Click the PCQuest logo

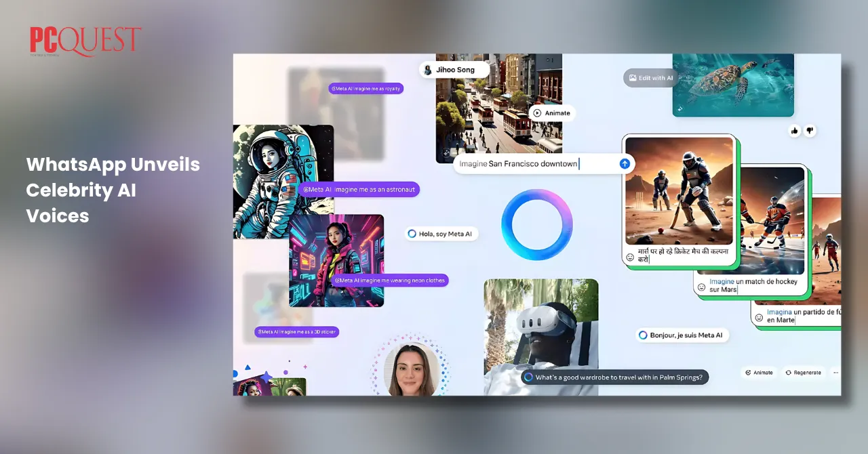click(85, 41)
